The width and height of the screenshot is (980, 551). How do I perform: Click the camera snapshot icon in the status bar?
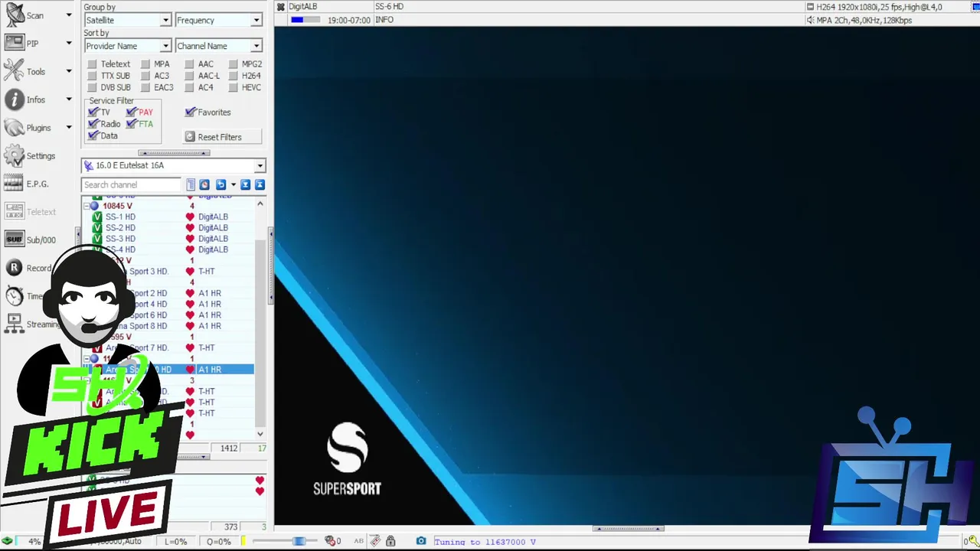(420, 541)
